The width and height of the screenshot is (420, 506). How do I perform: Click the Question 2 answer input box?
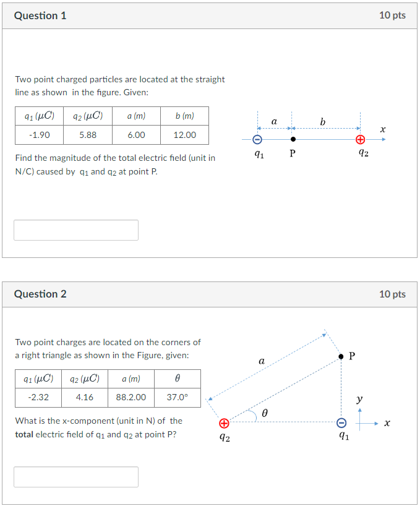coord(75,476)
